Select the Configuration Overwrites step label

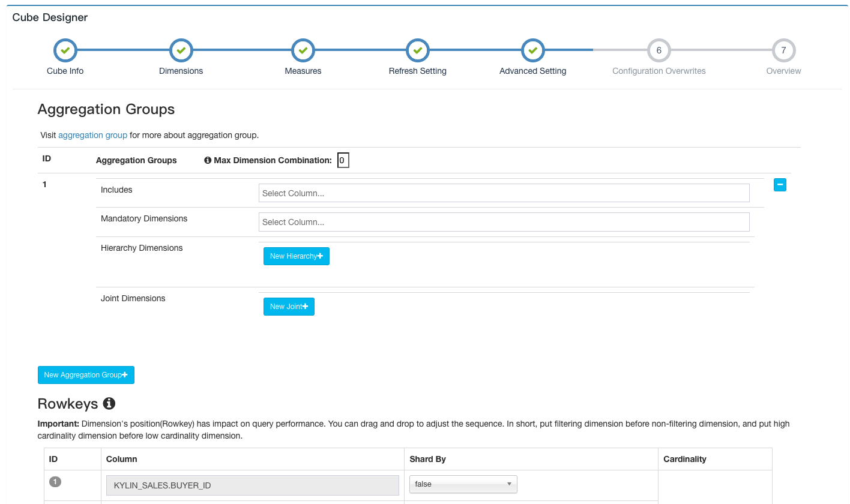click(x=659, y=71)
